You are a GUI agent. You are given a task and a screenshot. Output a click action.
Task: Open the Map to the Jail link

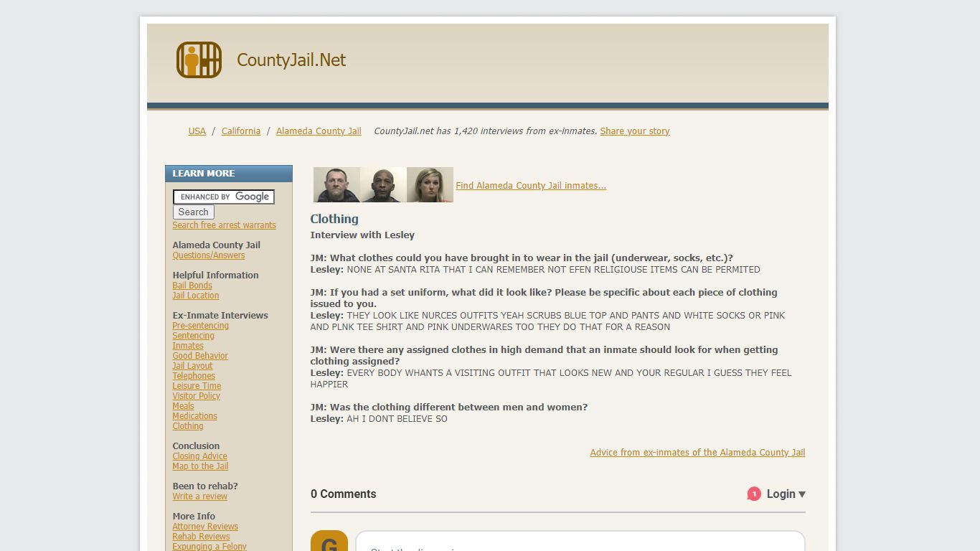coord(201,466)
